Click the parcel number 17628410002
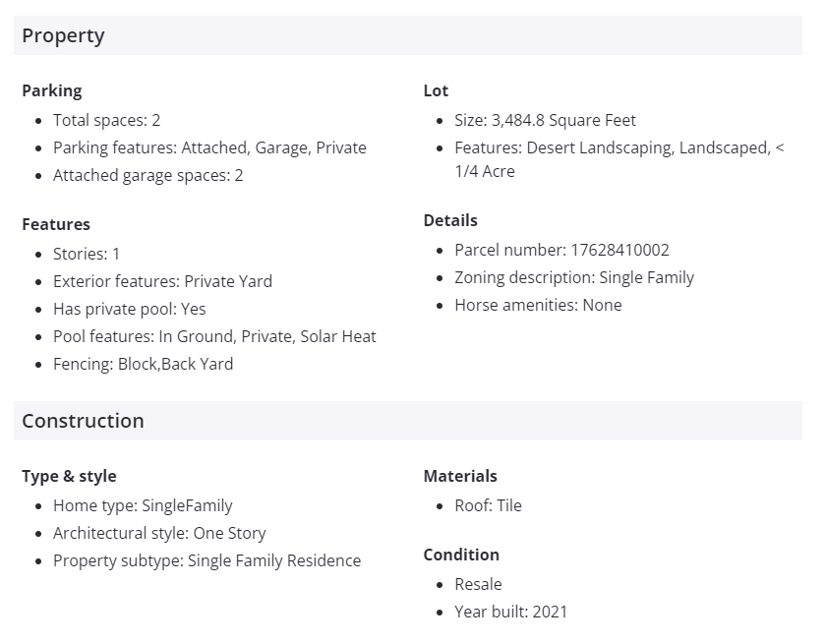 561,250
